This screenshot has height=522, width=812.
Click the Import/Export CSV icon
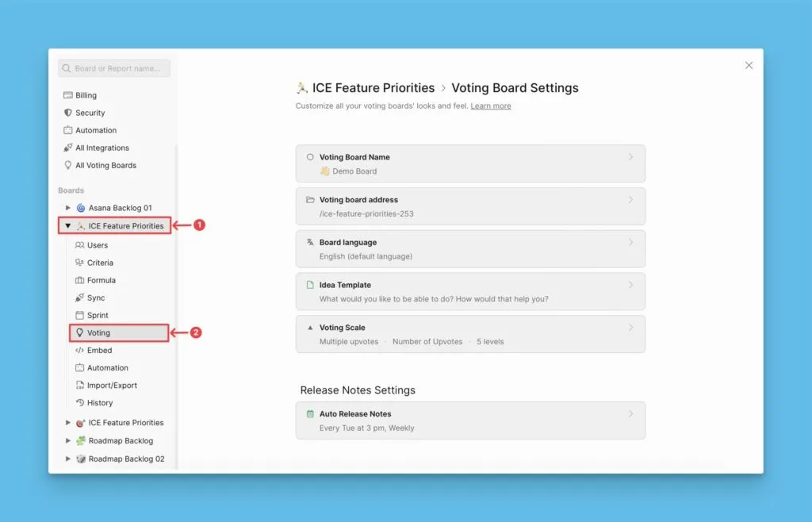pos(79,386)
